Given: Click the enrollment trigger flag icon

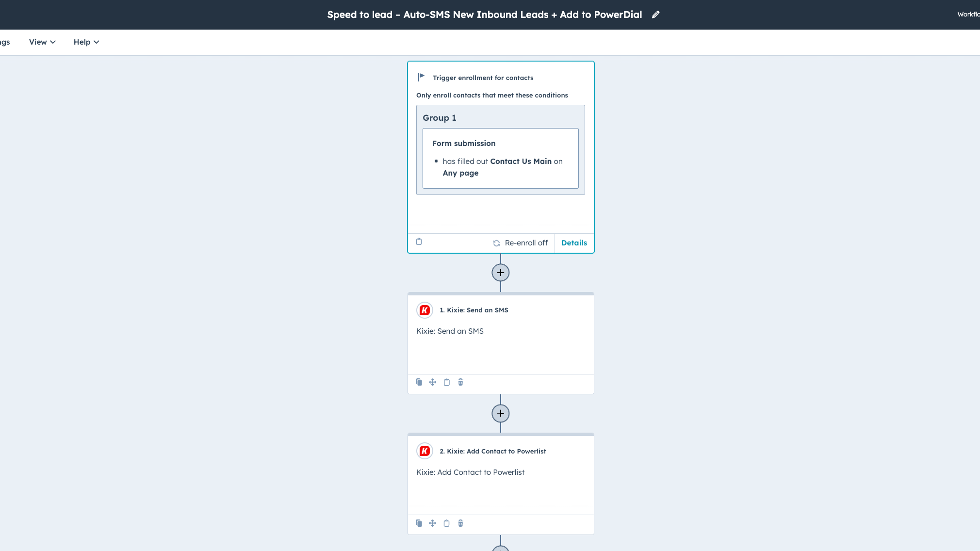Looking at the screenshot, I should pyautogui.click(x=421, y=77).
